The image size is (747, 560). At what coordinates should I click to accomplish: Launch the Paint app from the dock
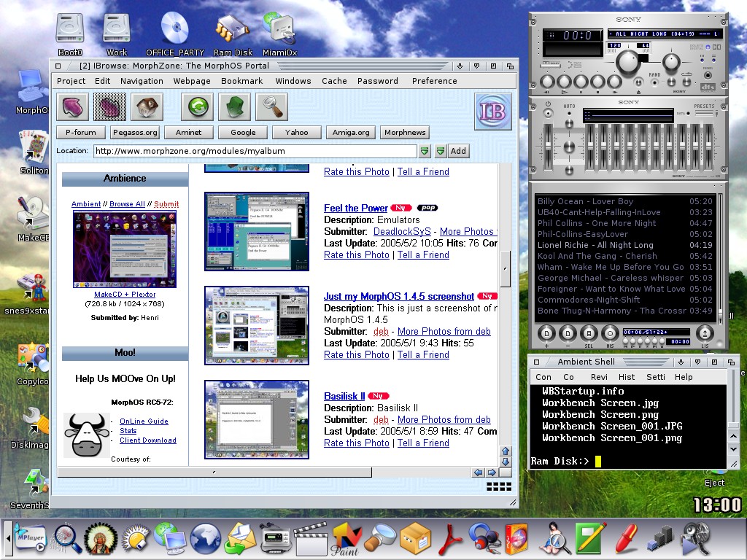click(x=345, y=539)
